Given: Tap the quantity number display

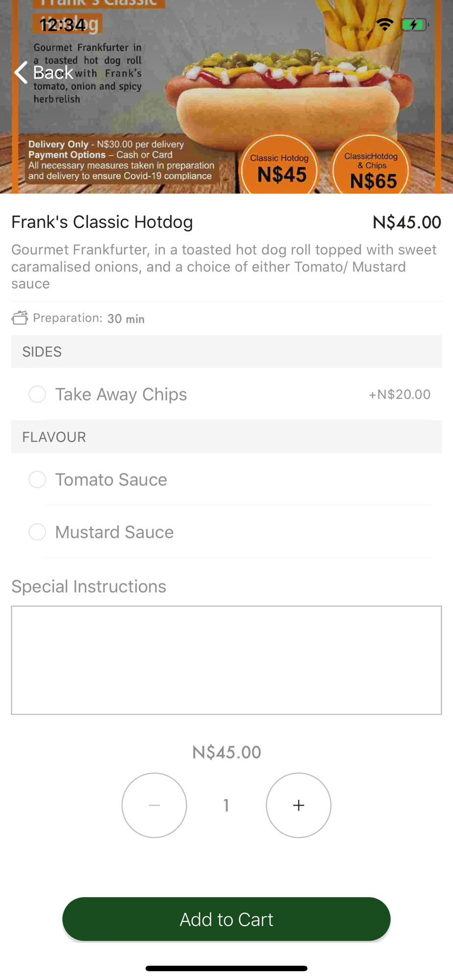Looking at the screenshot, I should (226, 805).
